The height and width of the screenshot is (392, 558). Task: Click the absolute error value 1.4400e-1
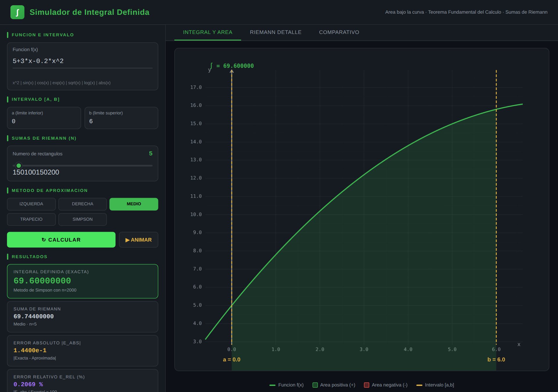point(30,350)
